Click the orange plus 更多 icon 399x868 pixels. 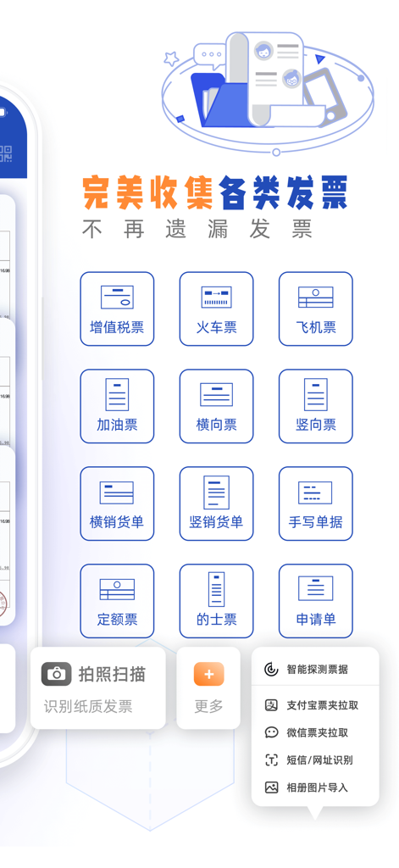tap(208, 674)
